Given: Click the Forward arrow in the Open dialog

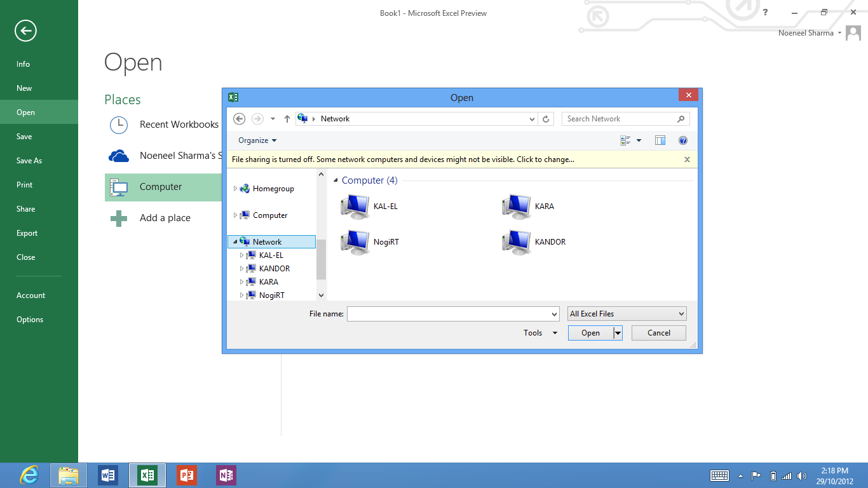Looking at the screenshot, I should tap(257, 119).
